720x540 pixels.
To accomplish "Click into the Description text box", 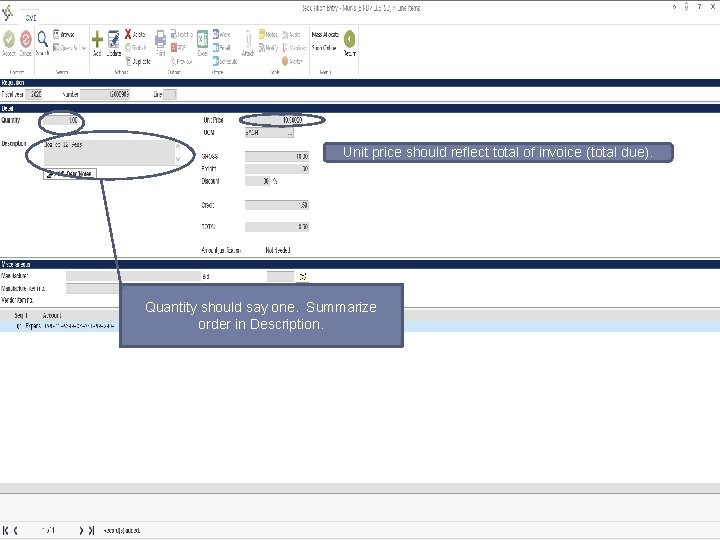I will pyautogui.click(x=109, y=152).
